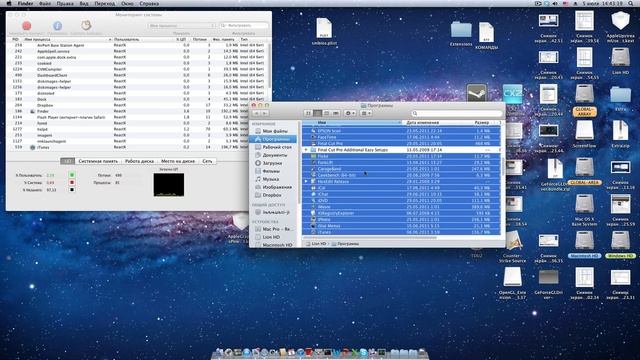Expand the Final Cut Pro Additional Easy Setups folder
This screenshot has width=640, height=360.
[306, 150]
